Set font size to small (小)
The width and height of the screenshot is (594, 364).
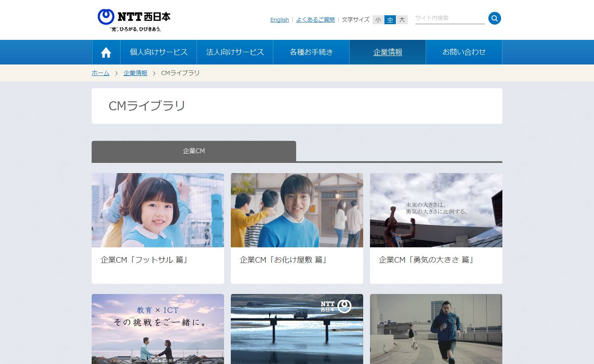coord(378,20)
